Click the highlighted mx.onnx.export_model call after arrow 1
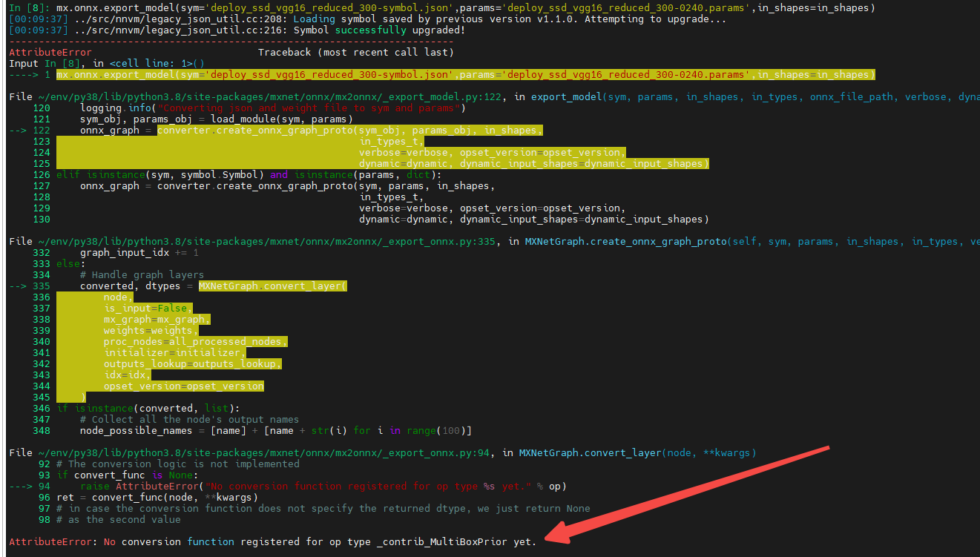The width and height of the screenshot is (980, 557). click(466, 74)
